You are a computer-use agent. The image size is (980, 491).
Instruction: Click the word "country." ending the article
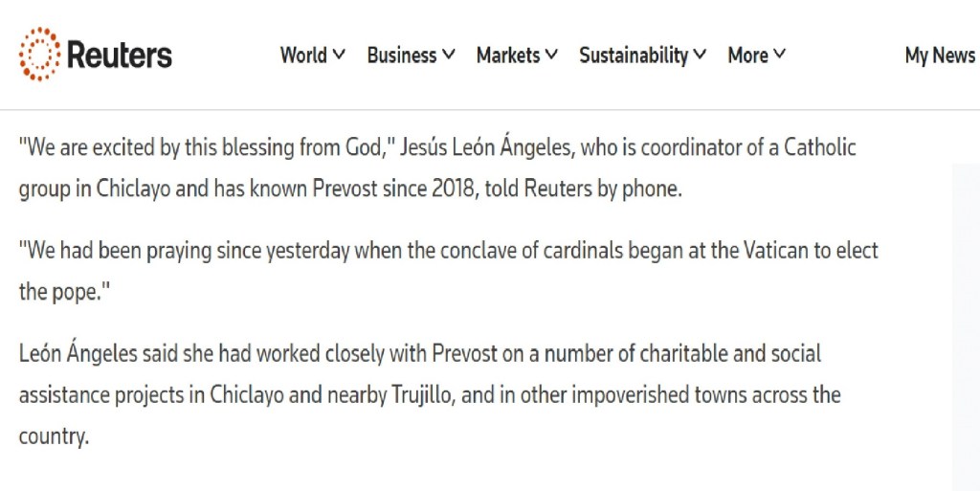click(x=54, y=436)
